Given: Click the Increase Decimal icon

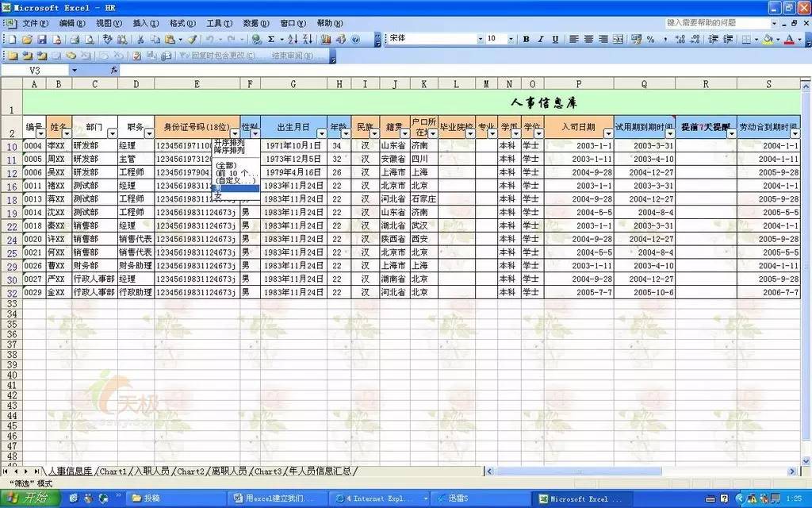Looking at the screenshot, I should [679, 40].
